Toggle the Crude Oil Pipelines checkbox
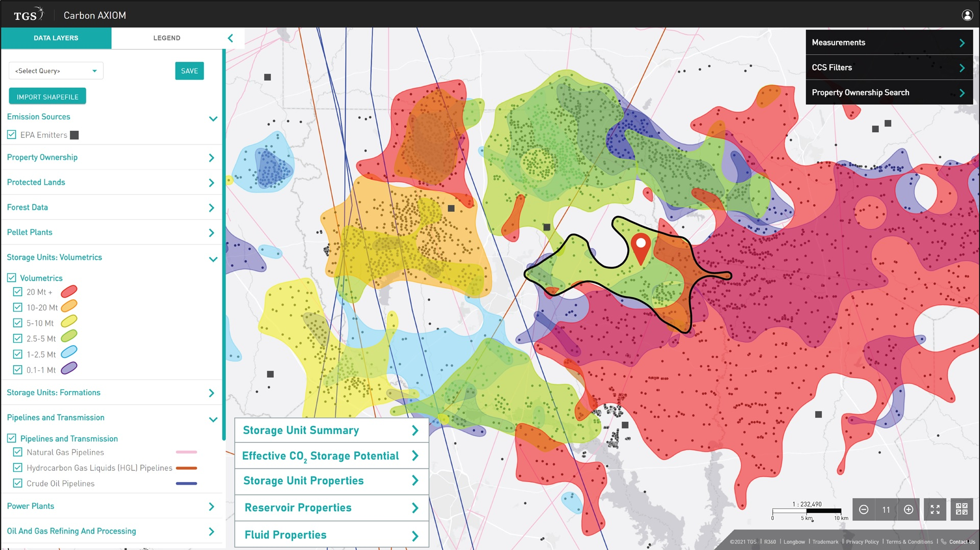 pos(18,483)
